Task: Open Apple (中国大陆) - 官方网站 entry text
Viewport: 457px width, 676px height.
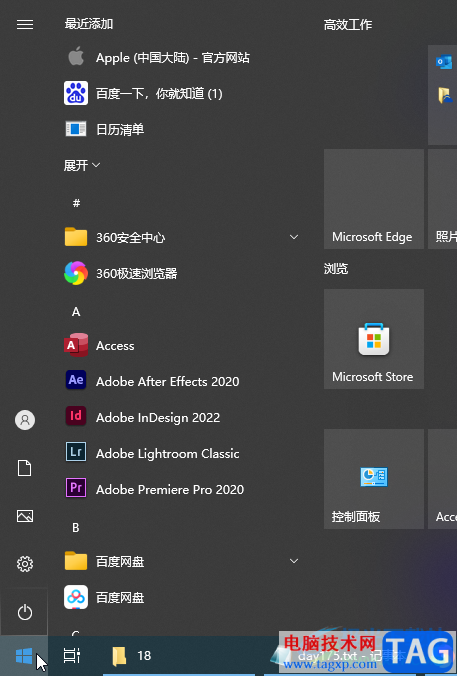Action: (x=173, y=57)
